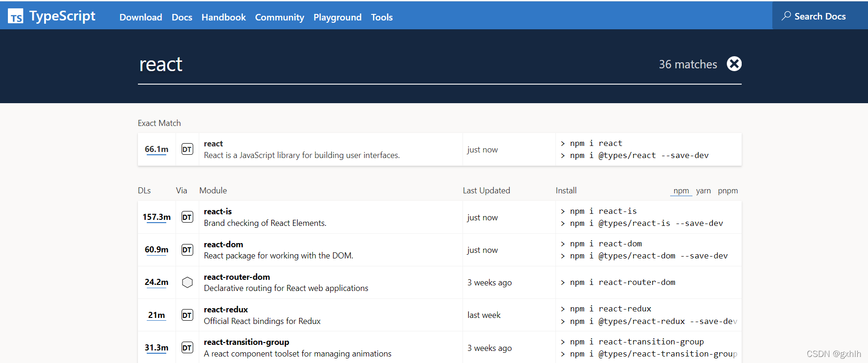868x363 pixels.
Task: Open the react-is module link
Action: pyautogui.click(x=218, y=211)
